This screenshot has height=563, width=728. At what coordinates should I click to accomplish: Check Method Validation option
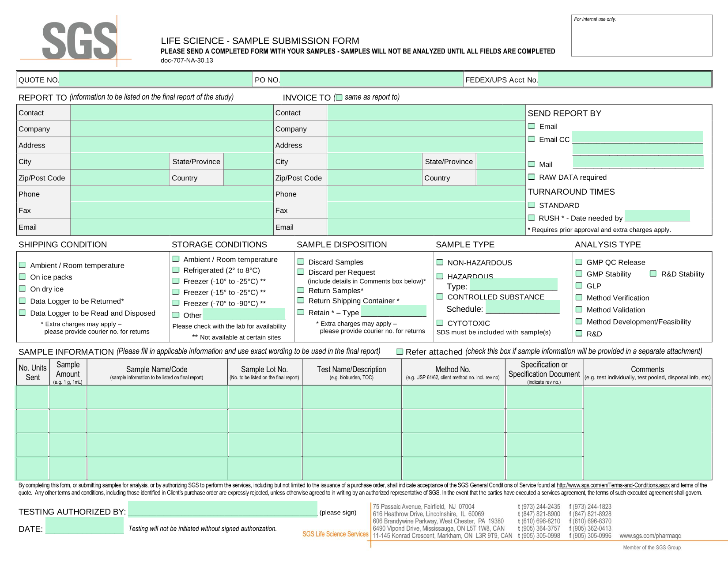click(579, 310)
